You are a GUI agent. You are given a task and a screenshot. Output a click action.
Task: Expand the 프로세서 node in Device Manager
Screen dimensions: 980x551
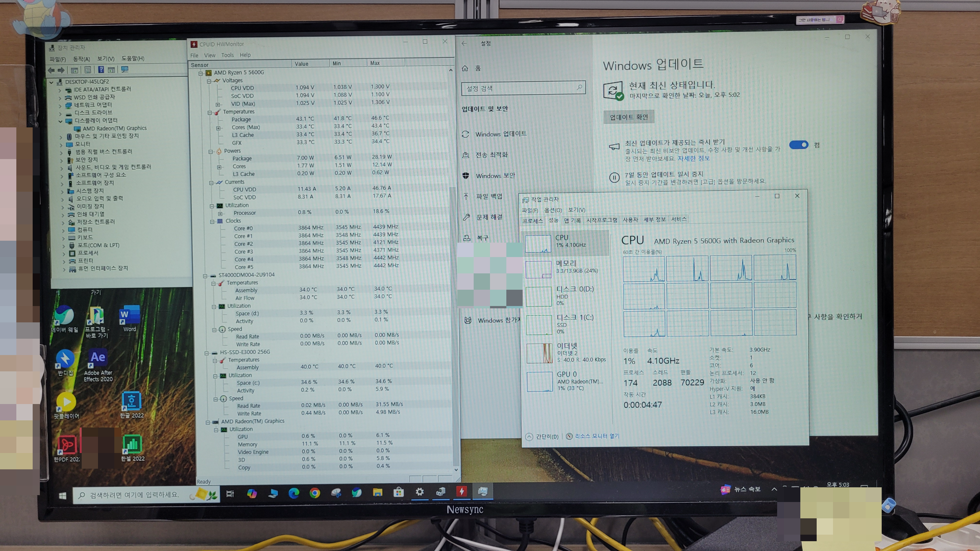63,254
